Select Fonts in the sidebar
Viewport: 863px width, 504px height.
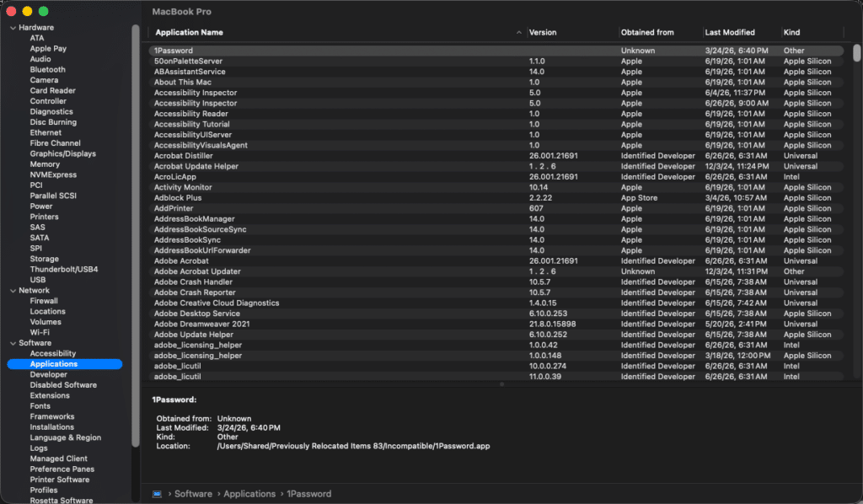point(40,406)
